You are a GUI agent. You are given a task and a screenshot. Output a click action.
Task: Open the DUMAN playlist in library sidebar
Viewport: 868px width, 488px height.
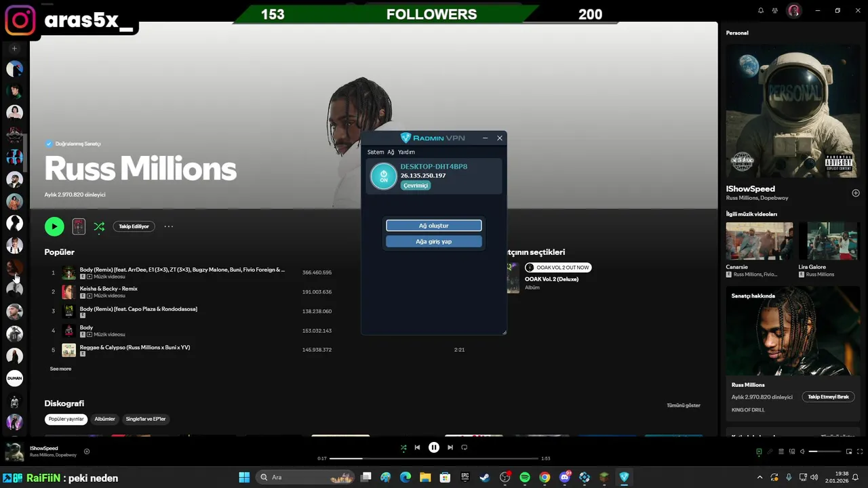coord(14,378)
